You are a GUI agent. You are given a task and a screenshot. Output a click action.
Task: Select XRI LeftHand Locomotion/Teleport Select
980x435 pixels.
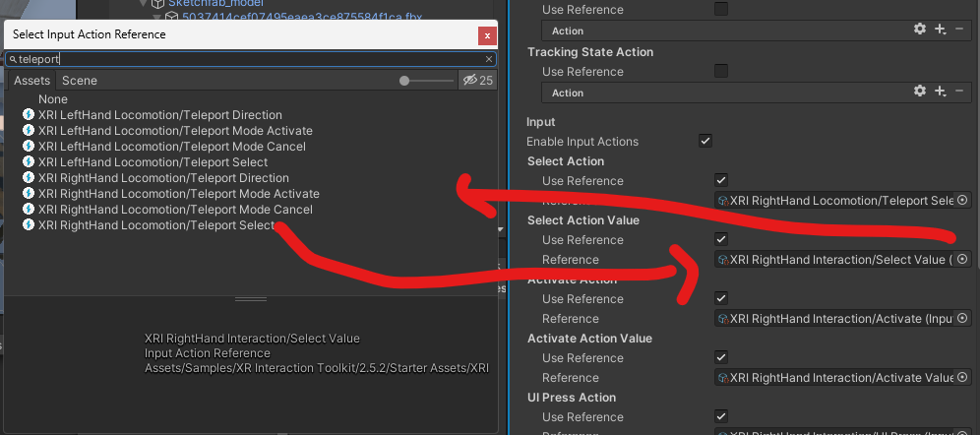click(x=153, y=161)
